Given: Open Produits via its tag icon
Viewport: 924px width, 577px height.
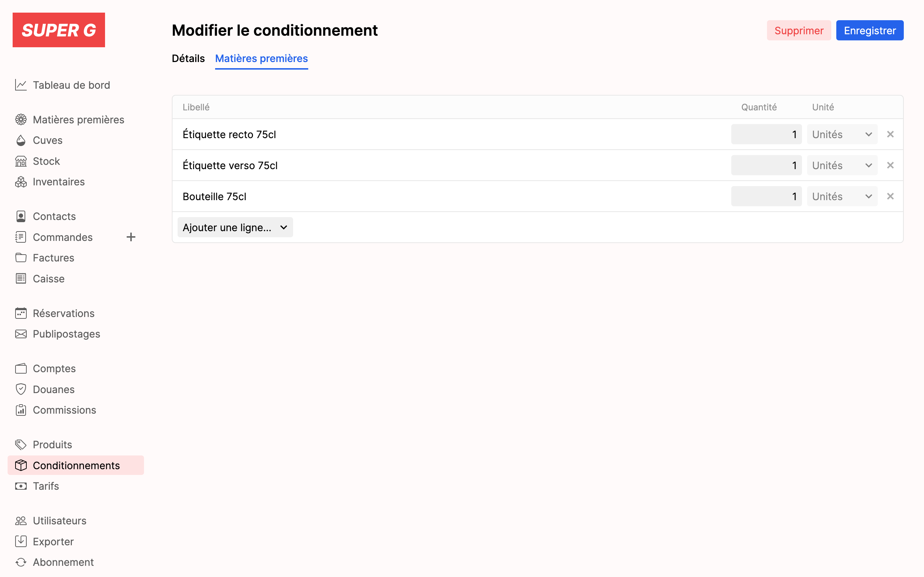Looking at the screenshot, I should pyautogui.click(x=21, y=445).
